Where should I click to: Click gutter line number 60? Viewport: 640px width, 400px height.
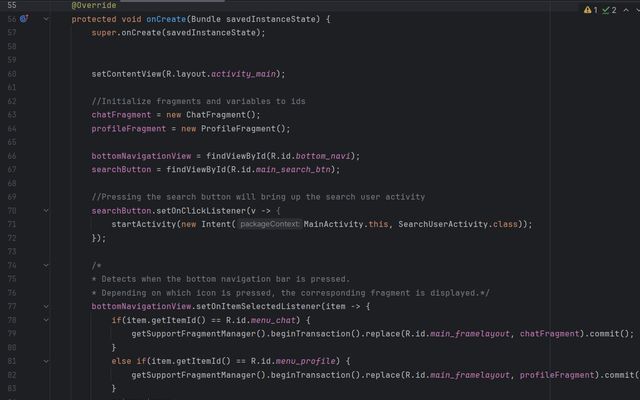12,74
